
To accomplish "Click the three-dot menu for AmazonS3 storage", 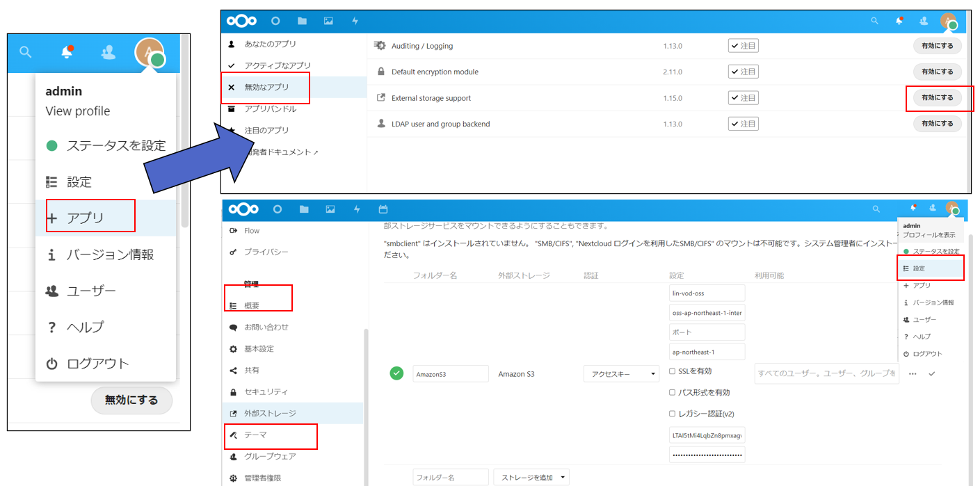I will (913, 374).
